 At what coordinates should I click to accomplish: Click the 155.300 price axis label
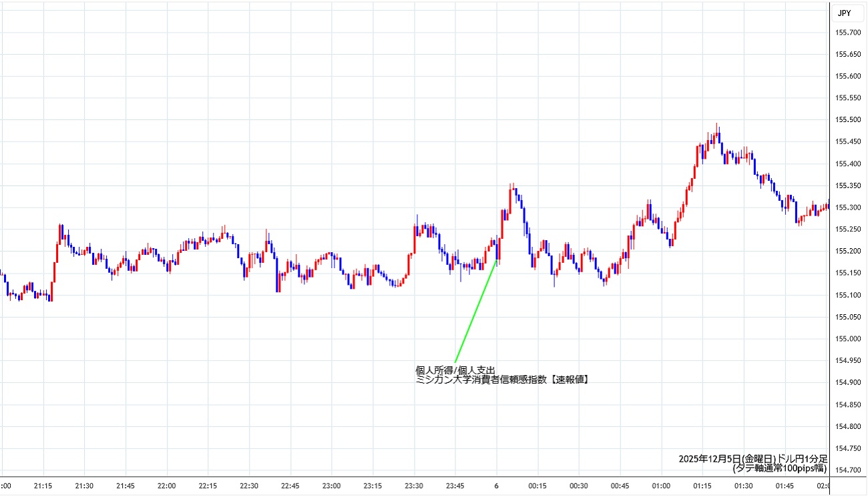[849, 207]
